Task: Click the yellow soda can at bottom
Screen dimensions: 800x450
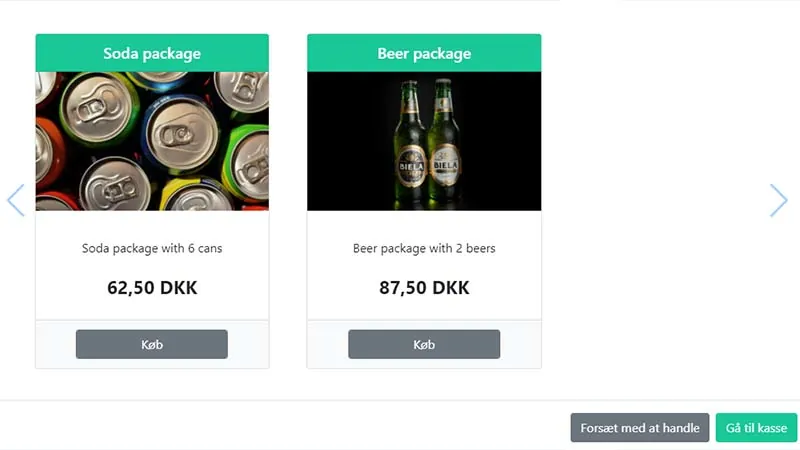Action: [196, 195]
